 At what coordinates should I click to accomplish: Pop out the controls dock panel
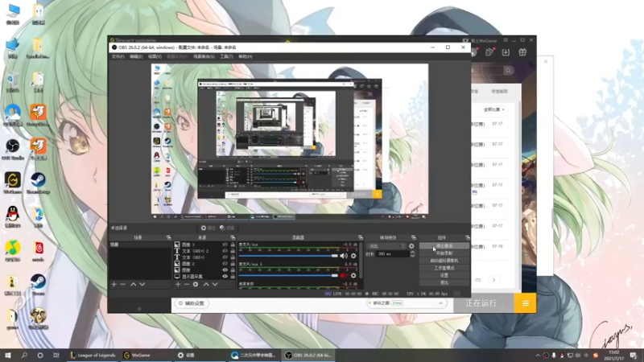(x=468, y=237)
